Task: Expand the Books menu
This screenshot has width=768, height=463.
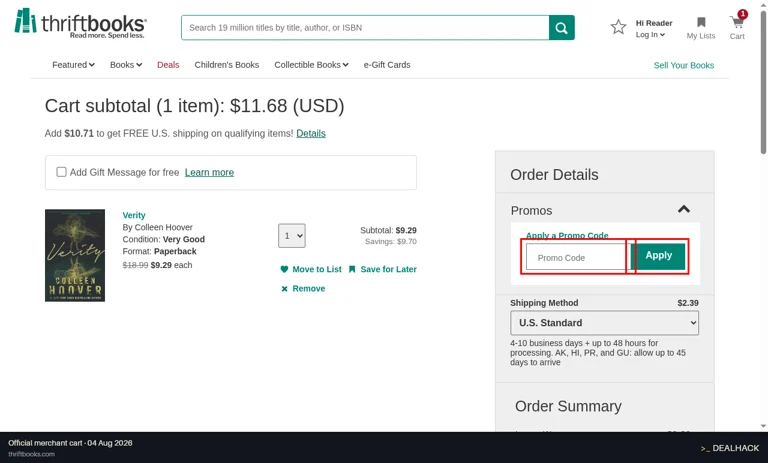Action: tap(126, 65)
